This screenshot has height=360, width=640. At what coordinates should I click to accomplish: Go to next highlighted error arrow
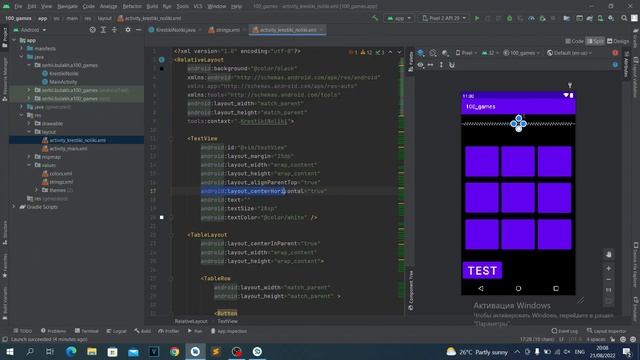pyautogui.click(x=399, y=52)
